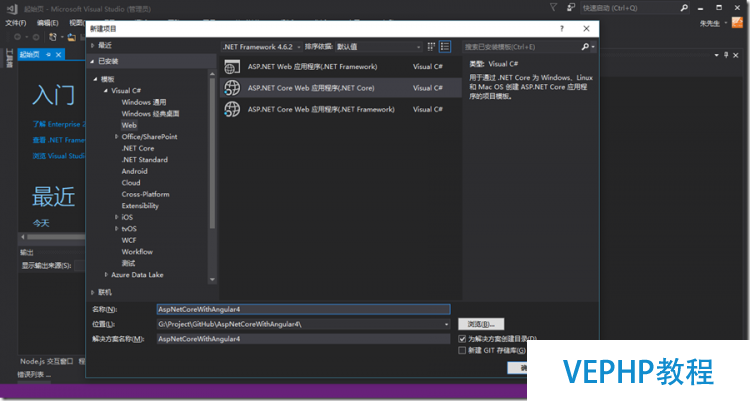Image resolution: width=750 pixels, height=401 pixels.
Task: Click Quick Launch search magnifier icon
Action: coord(684,8)
